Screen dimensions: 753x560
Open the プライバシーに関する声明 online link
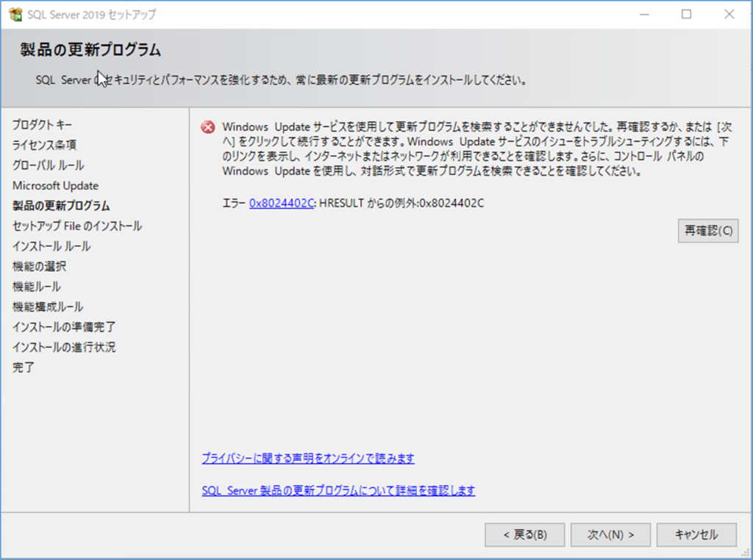tap(308, 459)
